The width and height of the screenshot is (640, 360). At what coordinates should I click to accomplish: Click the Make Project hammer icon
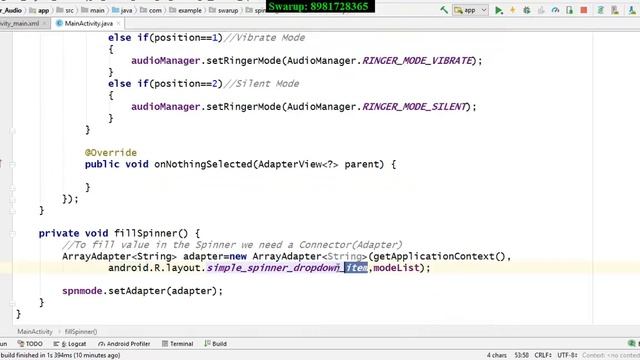pyautogui.click(x=444, y=10)
